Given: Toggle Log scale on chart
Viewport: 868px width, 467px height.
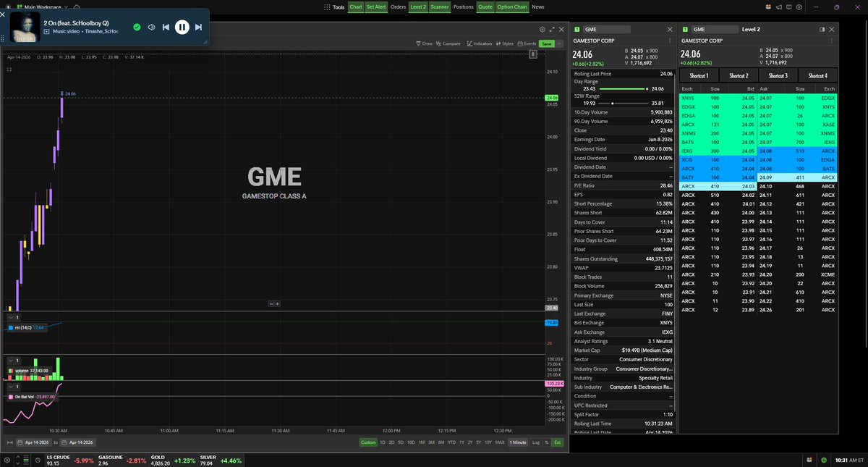Looking at the screenshot, I should click(x=535, y=442).
